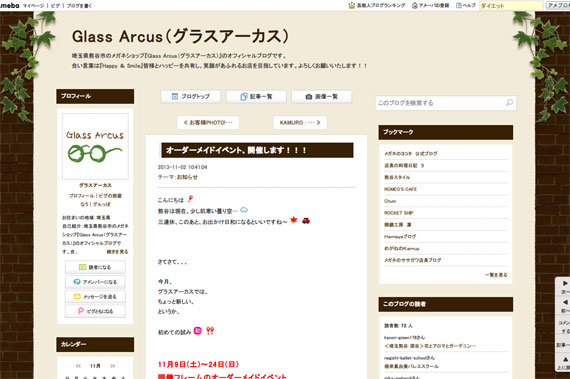Click the red balloon emoji after こんにちは

click(x=190, y=199)
